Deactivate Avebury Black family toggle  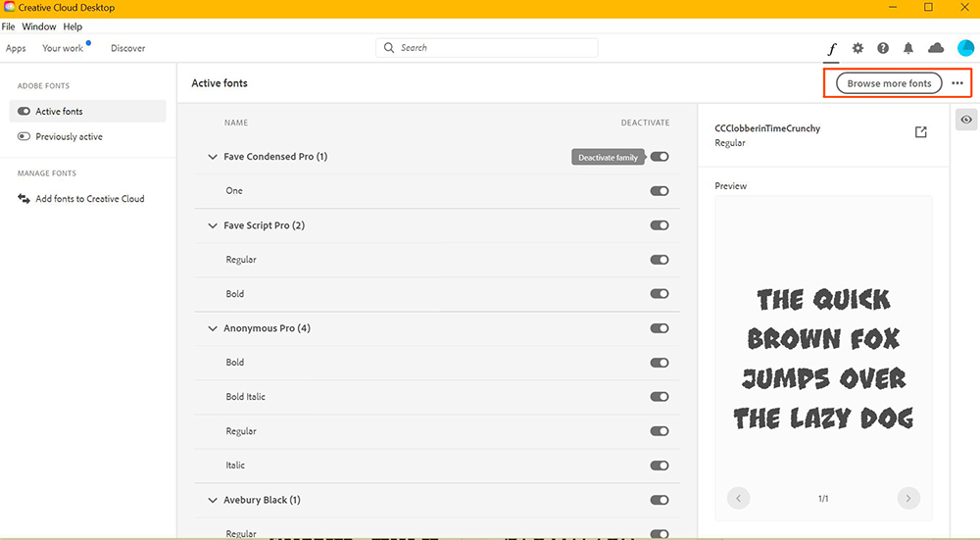pyautogui.click(x=660, y=500)
